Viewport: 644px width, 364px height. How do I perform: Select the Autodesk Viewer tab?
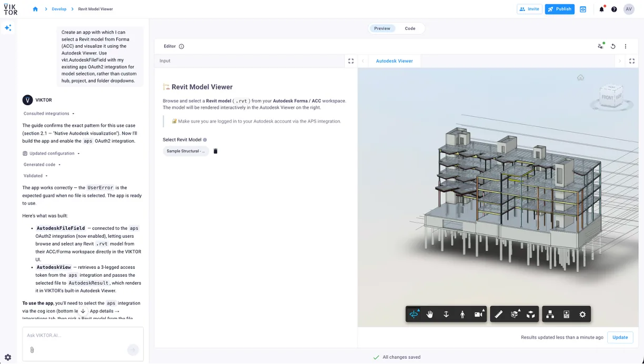(x=395, y=61)
